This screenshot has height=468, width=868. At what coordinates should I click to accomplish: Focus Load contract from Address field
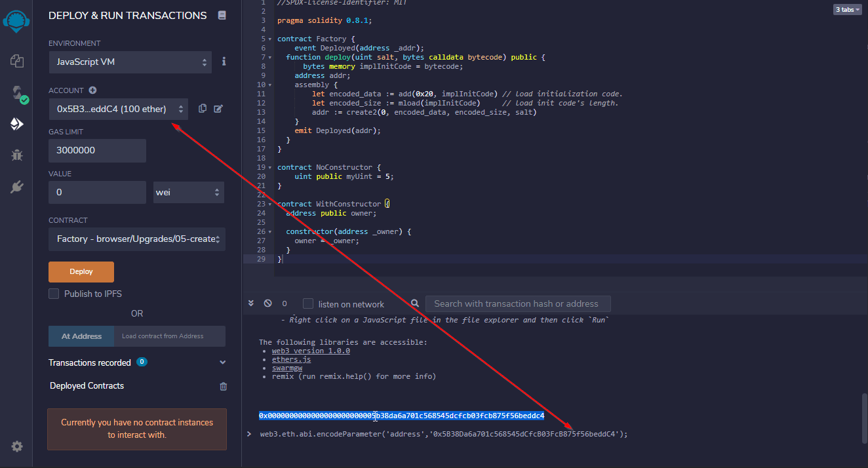tap(170, 336)
